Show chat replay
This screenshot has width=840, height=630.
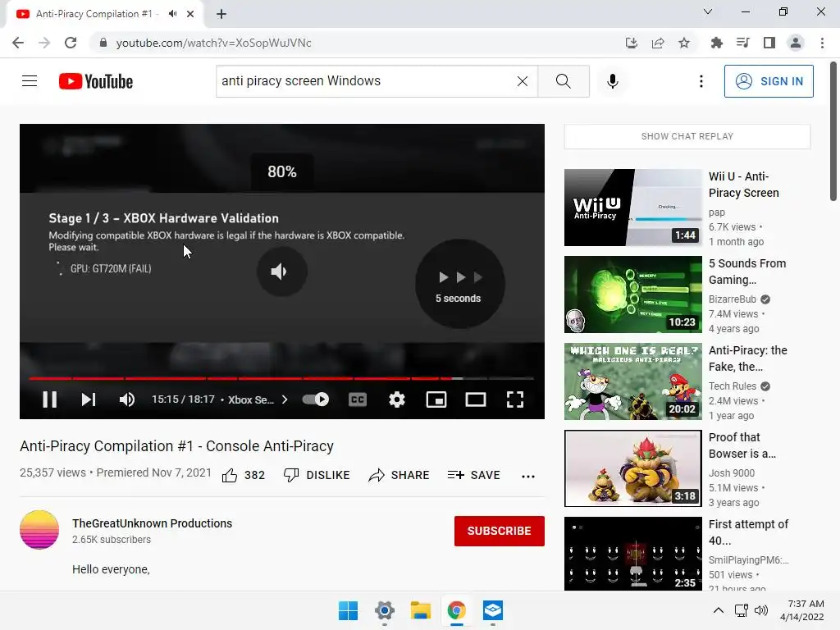(687, 136)
